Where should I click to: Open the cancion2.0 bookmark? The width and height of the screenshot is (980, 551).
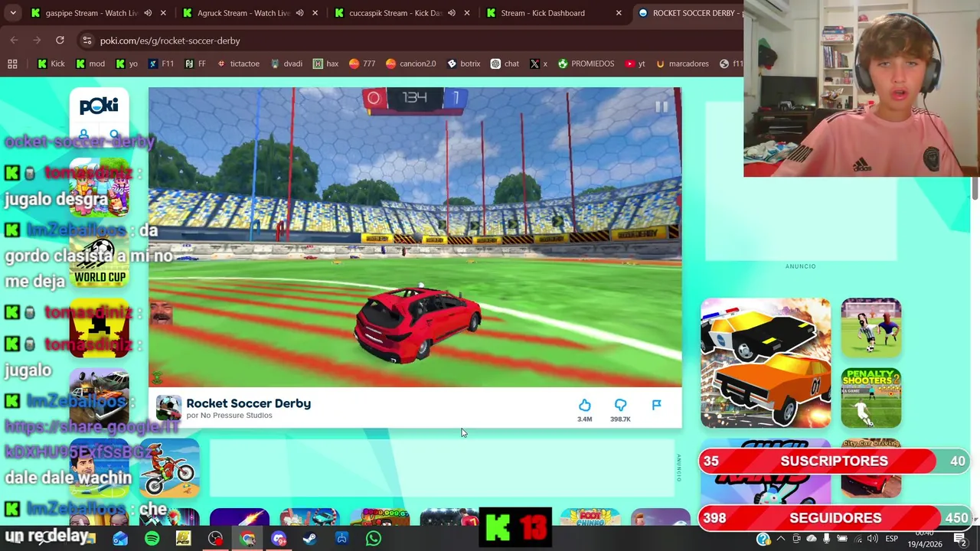pyautogui.click(x=411, y=64)
